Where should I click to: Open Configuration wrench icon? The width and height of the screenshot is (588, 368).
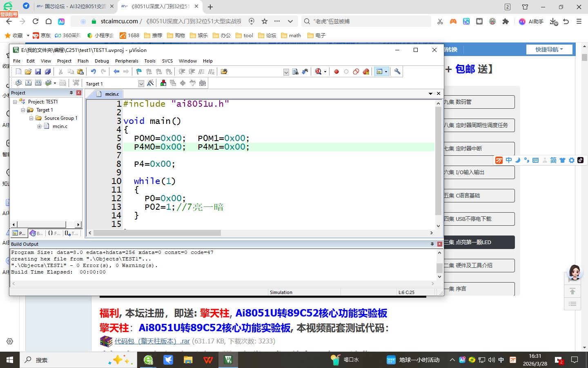point(397,72)
